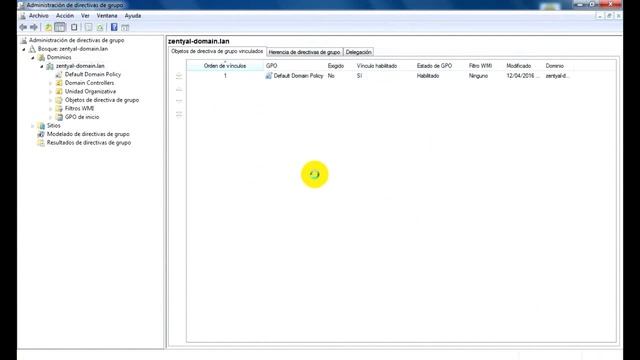The image size is (640, 360).
Task: Select Modelado de directivas de grupo tree item
Action: tap(88, 134)
